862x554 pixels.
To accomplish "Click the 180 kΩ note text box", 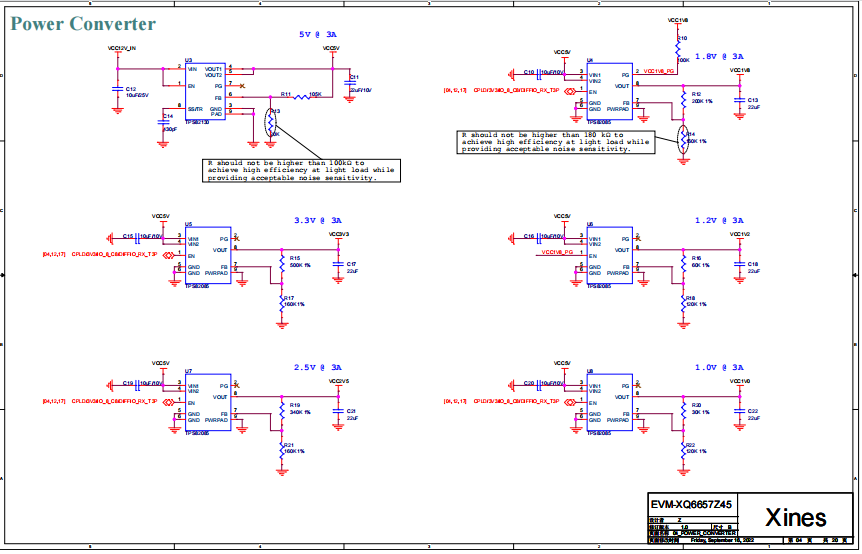I will point(556,142).
